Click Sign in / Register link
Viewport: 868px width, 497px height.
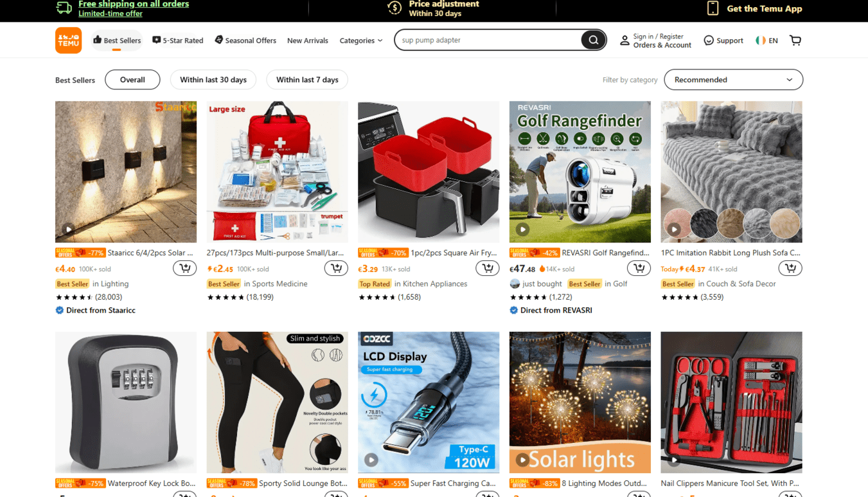(x=659, y=37)
